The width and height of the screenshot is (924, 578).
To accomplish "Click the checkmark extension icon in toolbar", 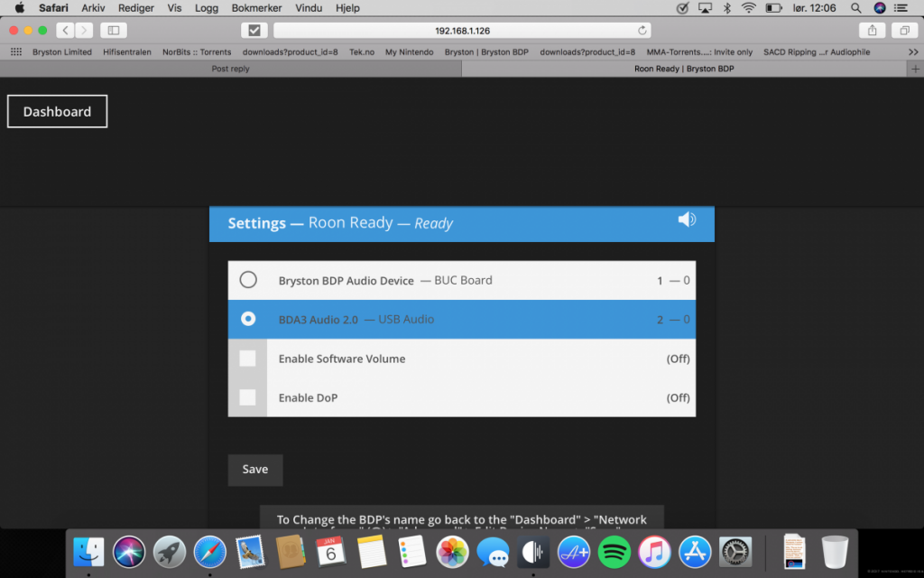I will 254,30.
